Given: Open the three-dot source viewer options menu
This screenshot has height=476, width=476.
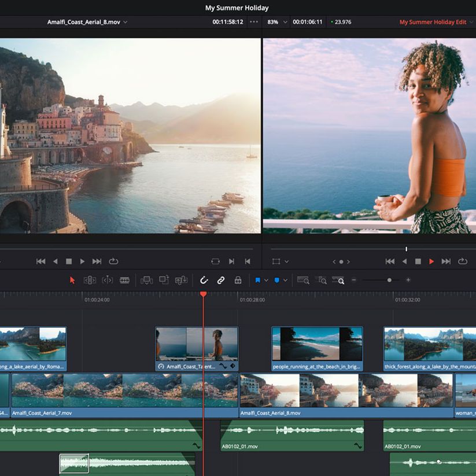Looking at the screenshot, I should coord(254,22).
